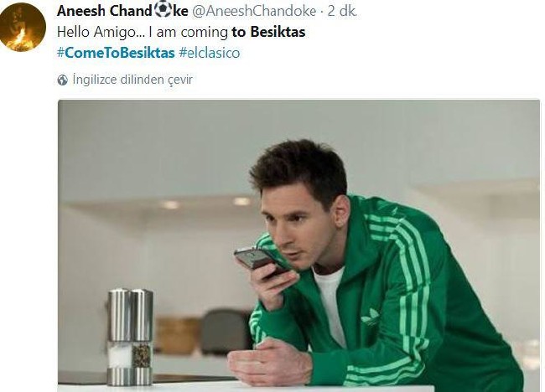Click the blurred toaster in the photo background
The width and height of the screenshot is (545, 392).
(226, 331)
